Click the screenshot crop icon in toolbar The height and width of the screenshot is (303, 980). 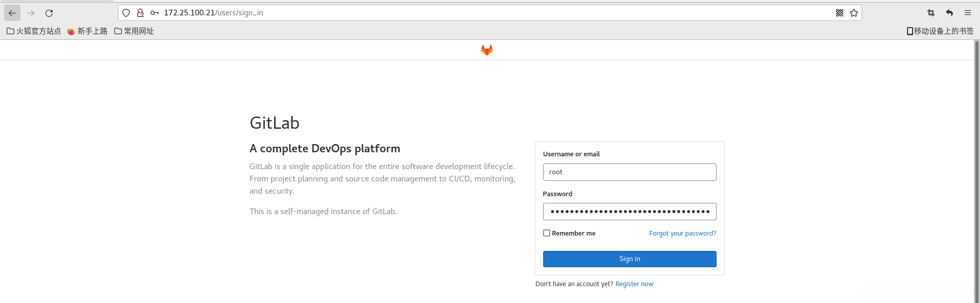931,13
